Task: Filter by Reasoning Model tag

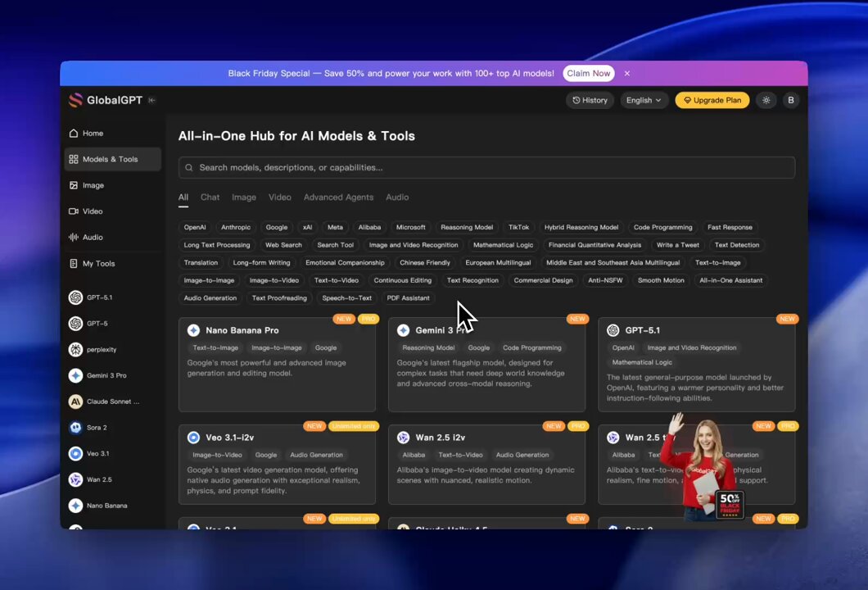Action: [x=467, y=227]
